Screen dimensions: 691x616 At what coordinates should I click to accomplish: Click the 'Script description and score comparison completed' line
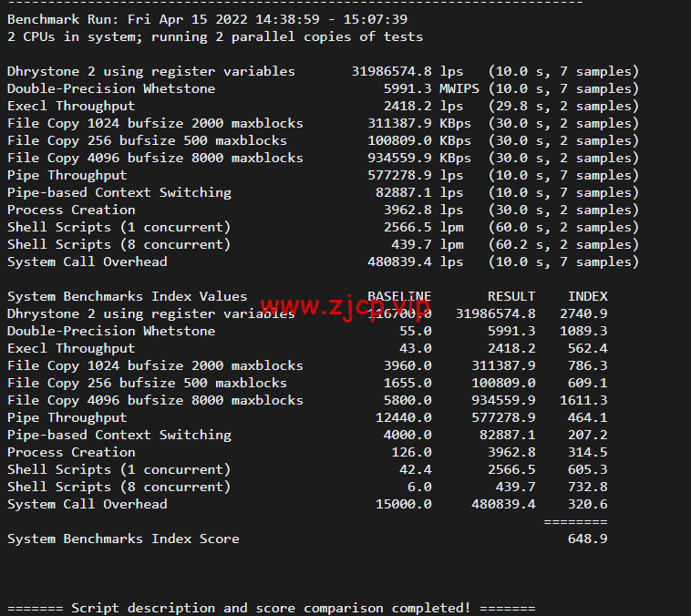click(271, 608)
